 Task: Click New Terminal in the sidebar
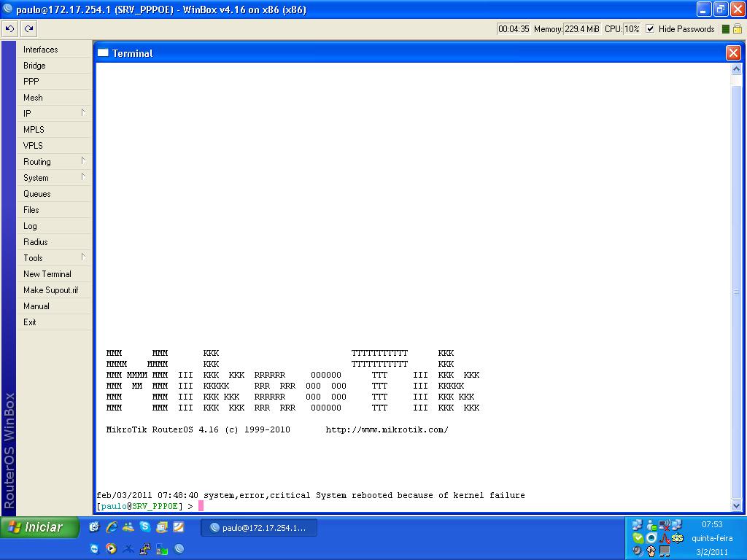pyautogui.click(x=53, y=274)
